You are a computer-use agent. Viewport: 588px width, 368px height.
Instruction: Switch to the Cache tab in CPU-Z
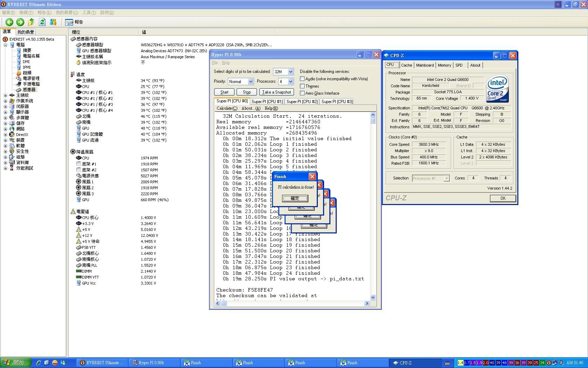click(x=406, y=65)
